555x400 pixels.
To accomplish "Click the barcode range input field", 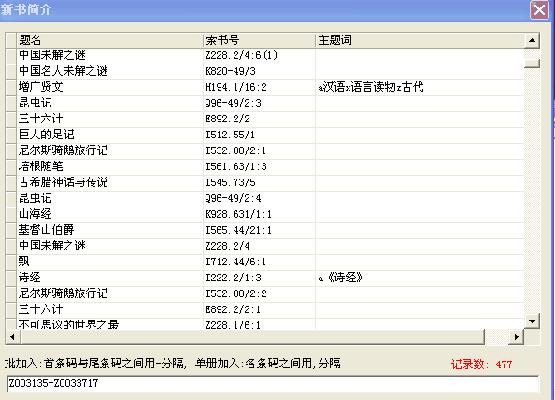I will click(272, 383).
